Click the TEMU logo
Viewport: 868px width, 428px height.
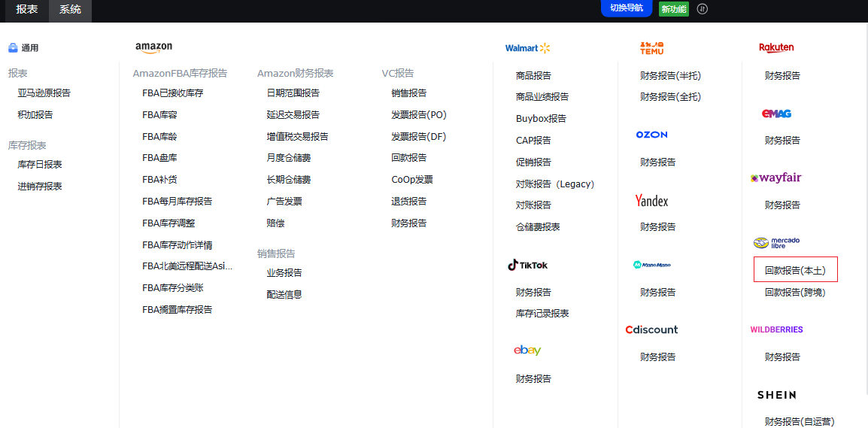pos(651,48)
